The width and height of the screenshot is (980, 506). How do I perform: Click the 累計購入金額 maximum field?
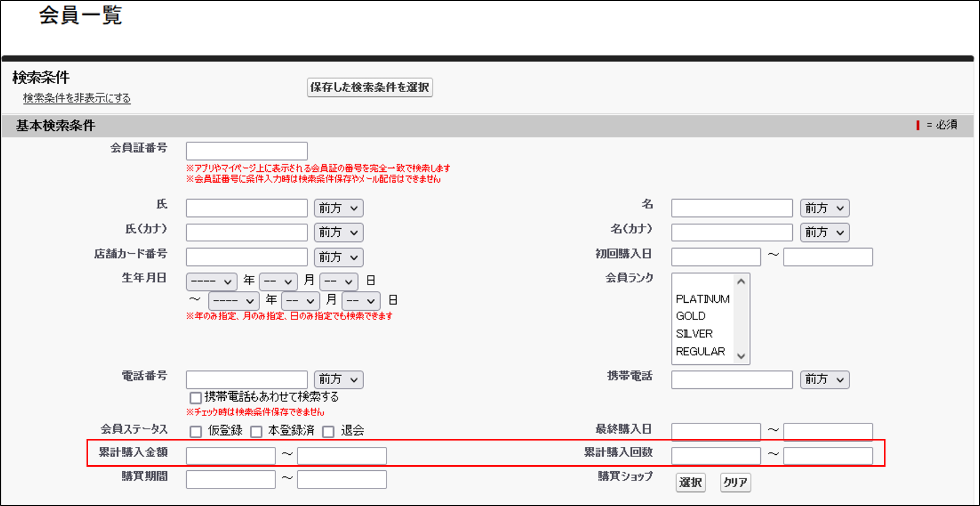[x=342, y=455]
